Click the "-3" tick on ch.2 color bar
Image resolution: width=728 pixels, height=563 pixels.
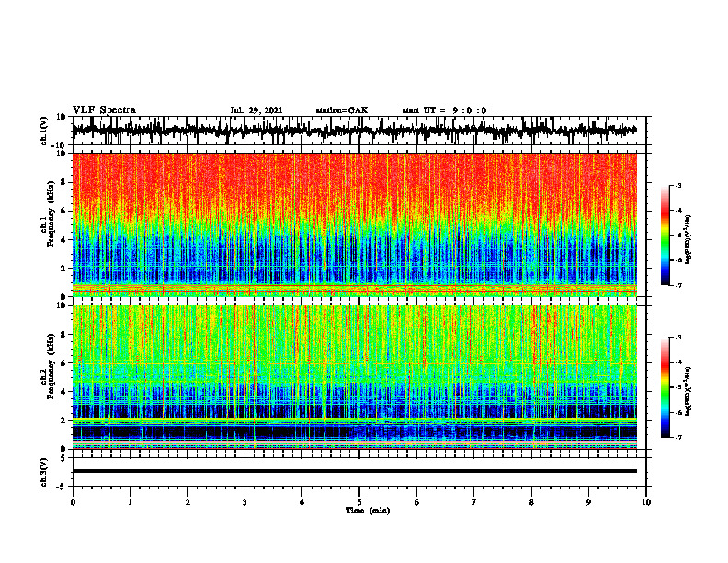(678, 338)
